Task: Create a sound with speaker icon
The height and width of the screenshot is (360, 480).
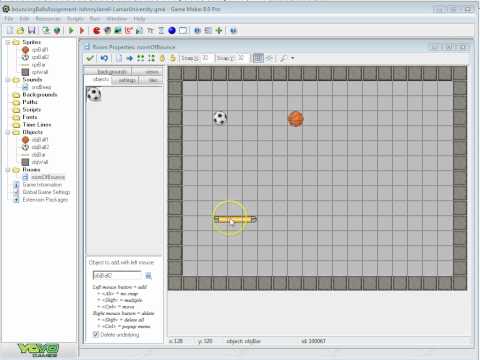Action: [107, 30]
